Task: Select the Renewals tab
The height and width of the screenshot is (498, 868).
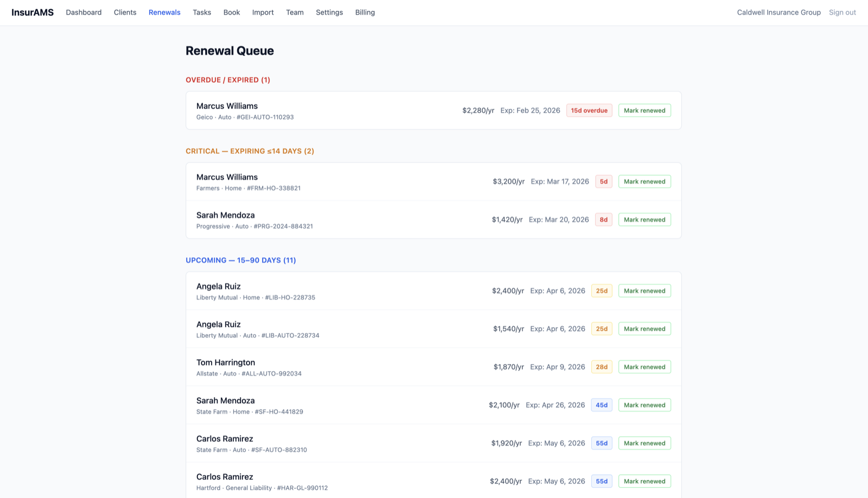Action: click(x=164, y=12)
